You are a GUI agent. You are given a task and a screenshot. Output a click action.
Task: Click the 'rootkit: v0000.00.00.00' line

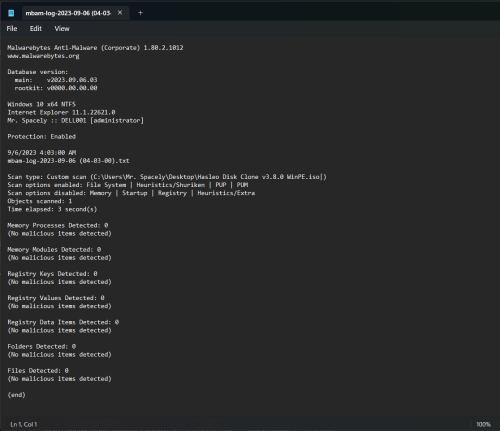[x=56, y=88]
